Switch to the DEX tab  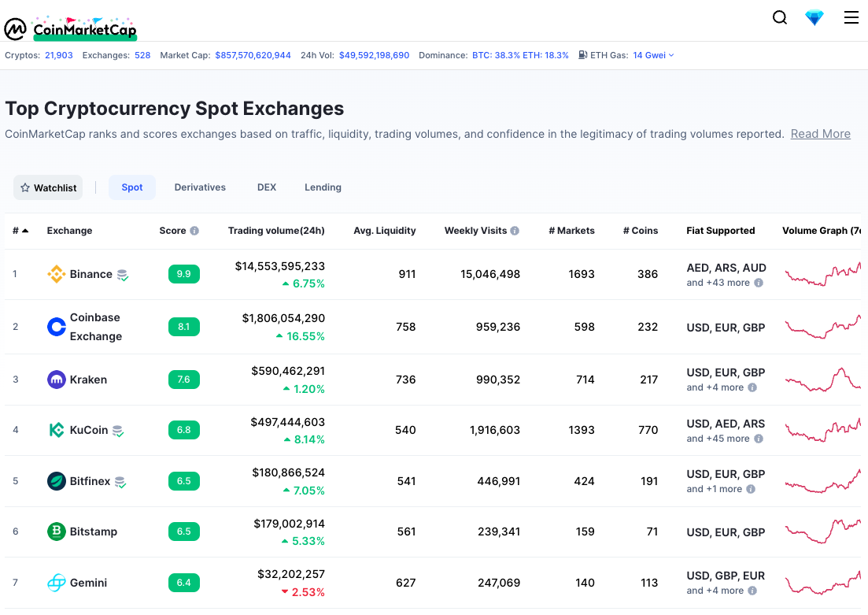[267, 187]
